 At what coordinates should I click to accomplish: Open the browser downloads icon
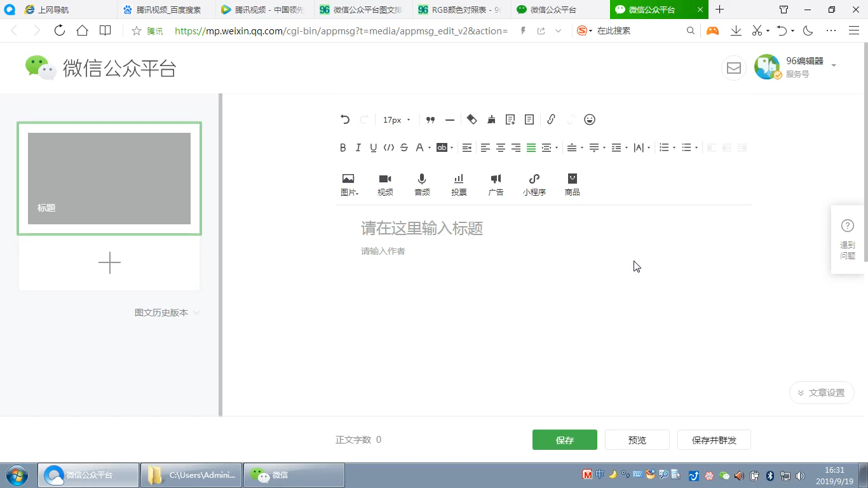click(x=736, y=30)
